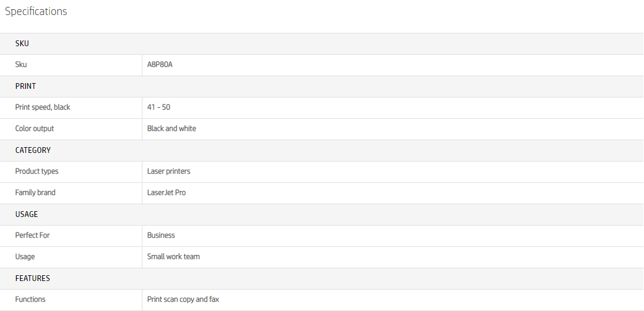Select the "Perfect For" label
The width and height of the screenshot is (644, 311).
coord(32,235)
